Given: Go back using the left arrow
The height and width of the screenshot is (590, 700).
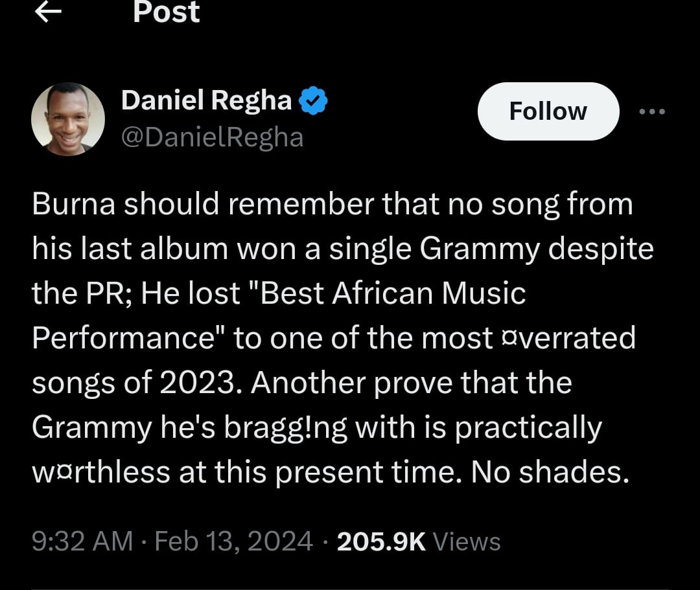Looking at the screenshot, I should (48, 12).
